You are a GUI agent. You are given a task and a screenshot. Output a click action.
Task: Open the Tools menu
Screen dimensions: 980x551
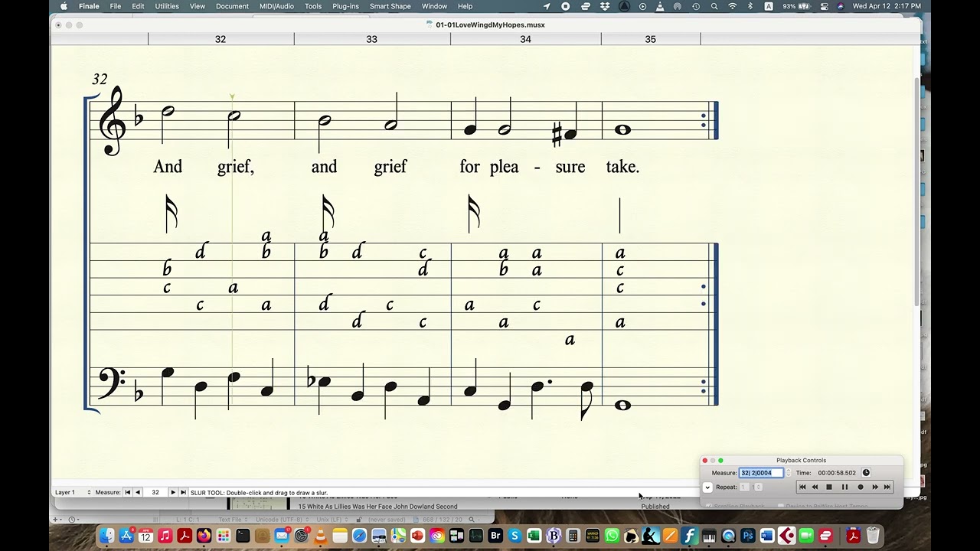(x=313, y=6)
